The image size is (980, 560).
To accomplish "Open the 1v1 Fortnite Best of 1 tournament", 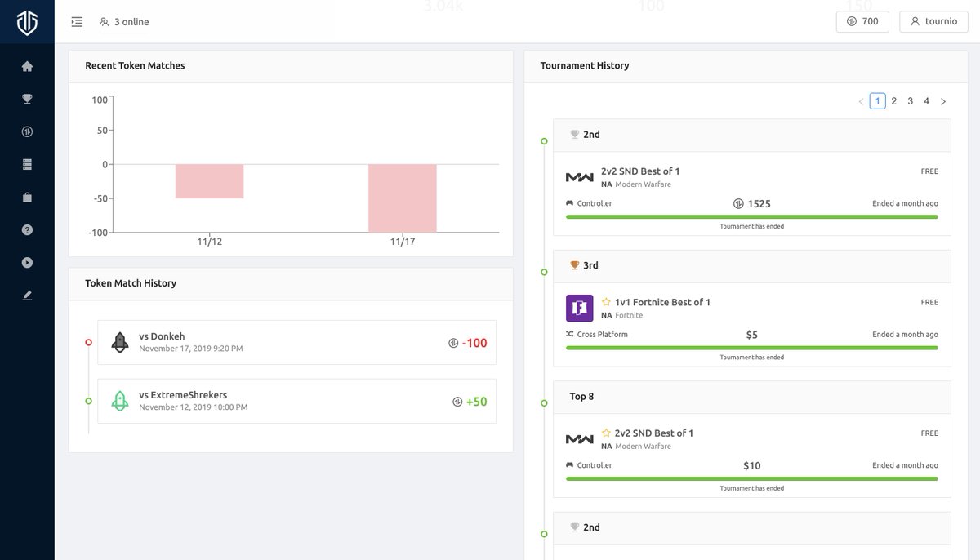I will pyautogui.click(x=662, y=302).
